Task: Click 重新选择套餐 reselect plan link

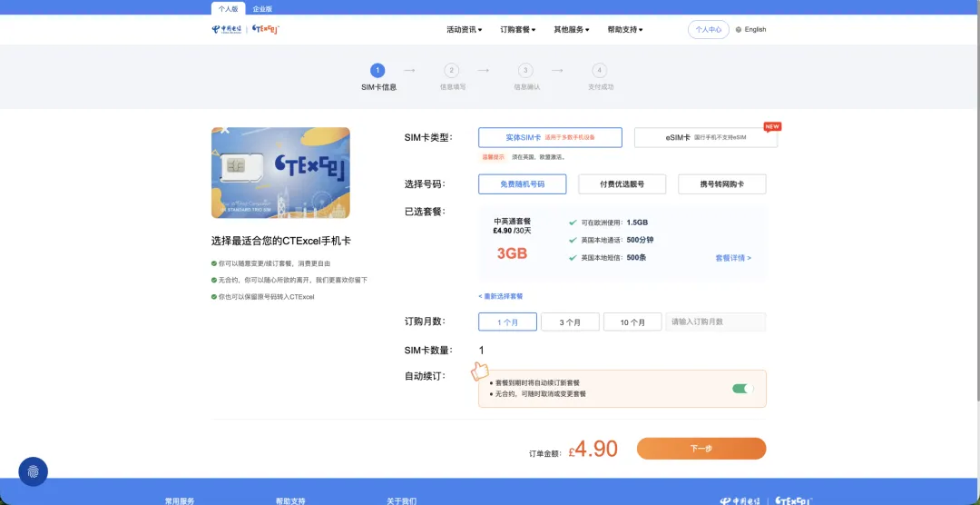Action: coord(501,296)
